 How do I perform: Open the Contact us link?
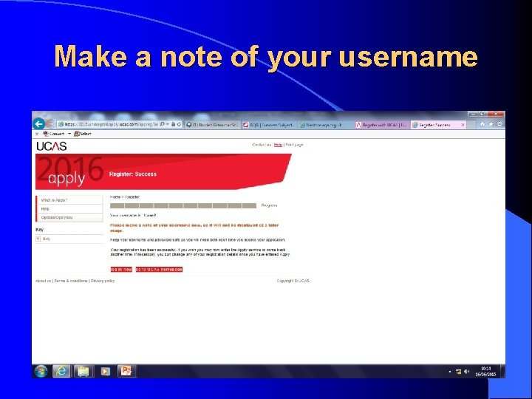(262, 145)
